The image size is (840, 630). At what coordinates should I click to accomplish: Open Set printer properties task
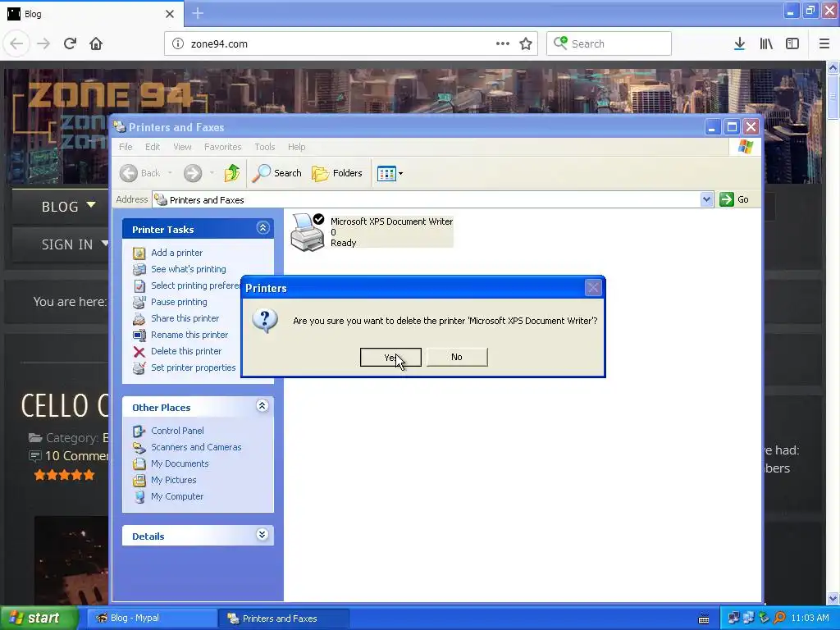tap(194, 367)
